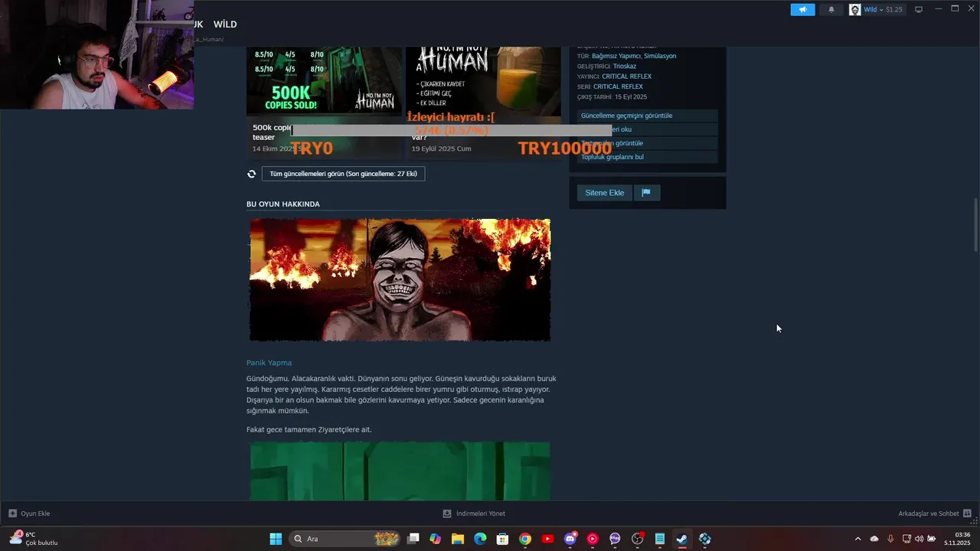Click the burning face banner image
This screenshot has height=551, width=980.
pyautogui.click(x=400, y=279)
